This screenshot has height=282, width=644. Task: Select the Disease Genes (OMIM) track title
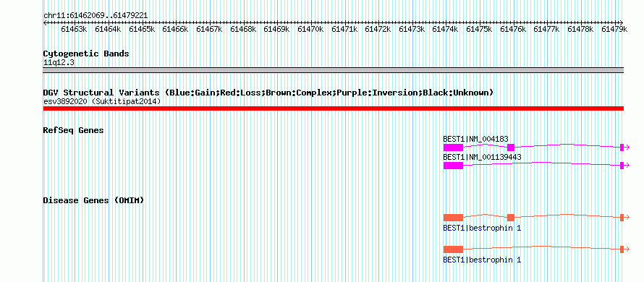pos(93,200)
